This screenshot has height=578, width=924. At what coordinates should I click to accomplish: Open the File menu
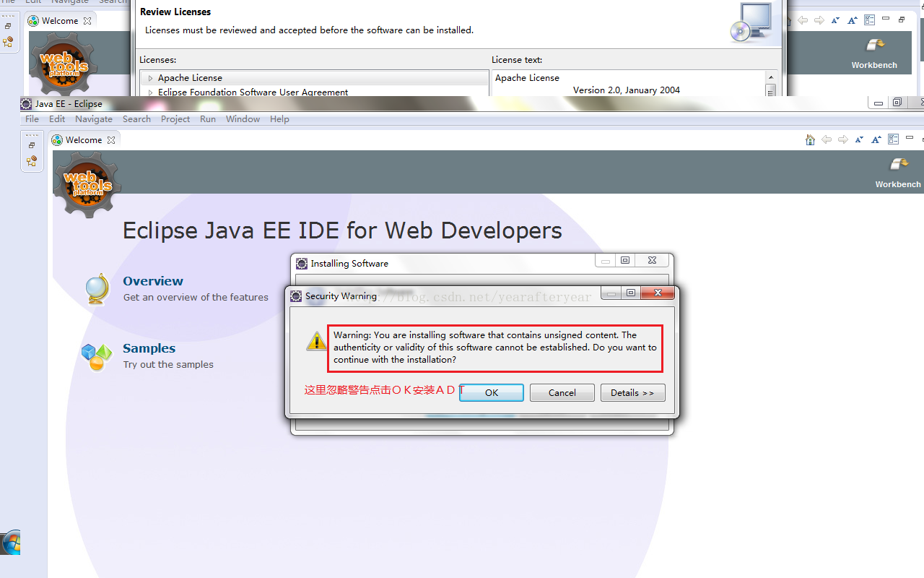tap(32, 118)
